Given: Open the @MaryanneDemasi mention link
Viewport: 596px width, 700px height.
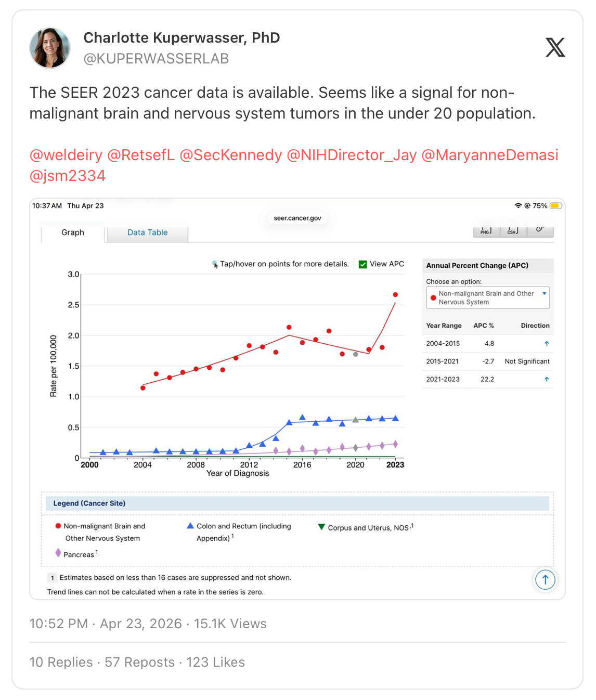Looking at the screenshot, I should [x=489, y=155].
